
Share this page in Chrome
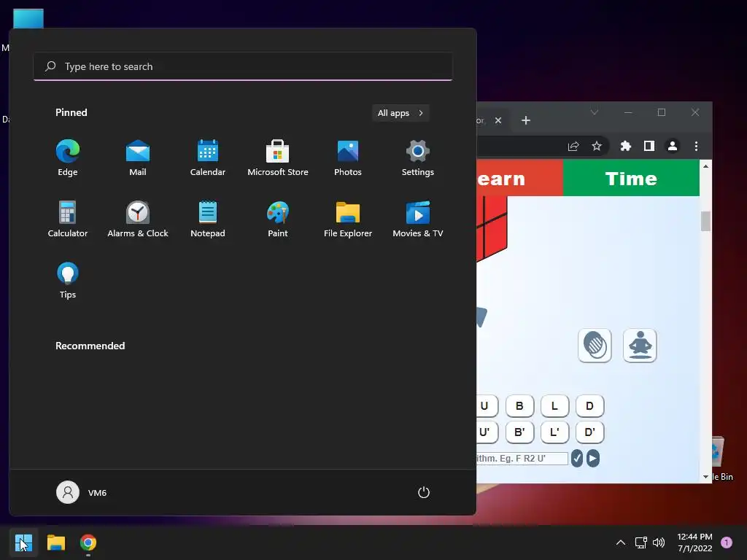point(573,146)
